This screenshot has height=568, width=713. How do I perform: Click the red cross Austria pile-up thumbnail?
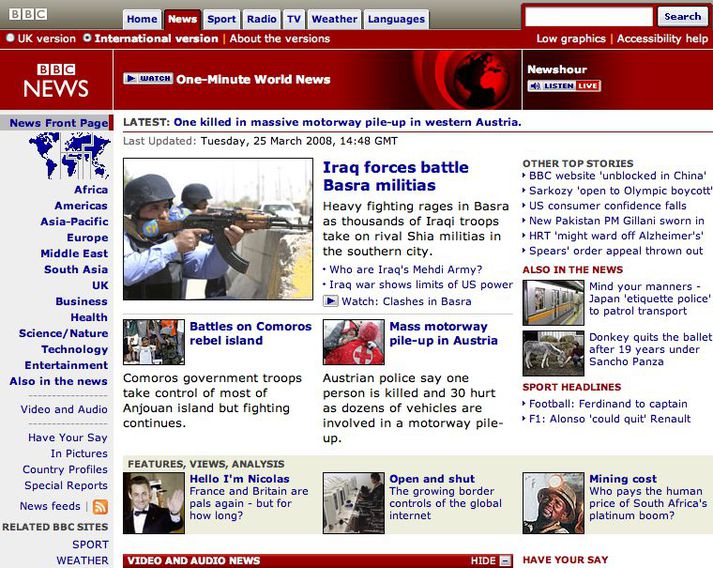353,342
